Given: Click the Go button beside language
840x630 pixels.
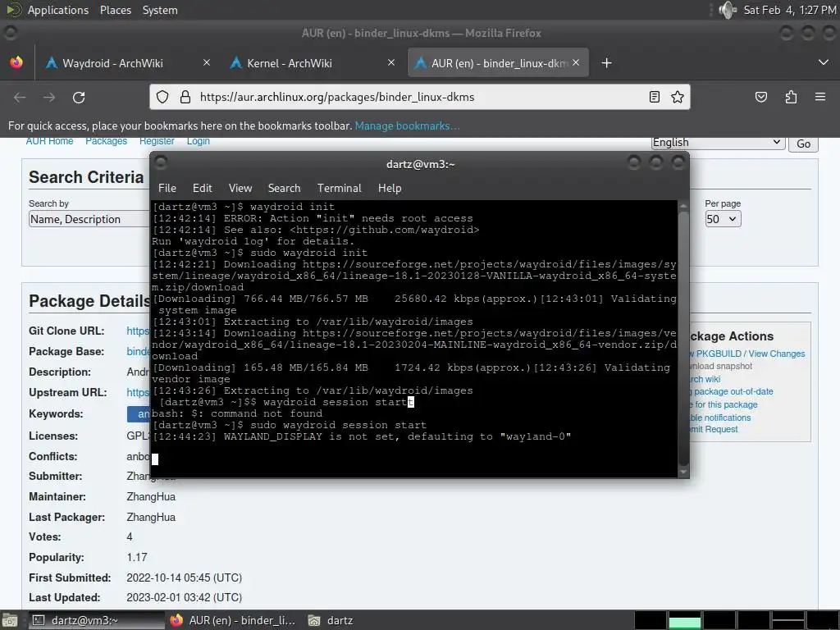Looking at the screenshot, I should [803, 144].
